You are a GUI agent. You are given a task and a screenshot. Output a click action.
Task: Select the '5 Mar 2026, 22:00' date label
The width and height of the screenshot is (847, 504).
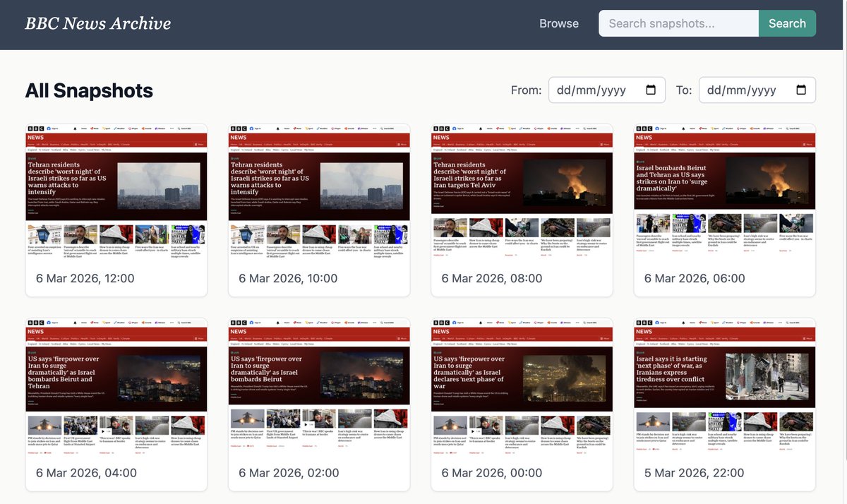[x=695, y=473]
